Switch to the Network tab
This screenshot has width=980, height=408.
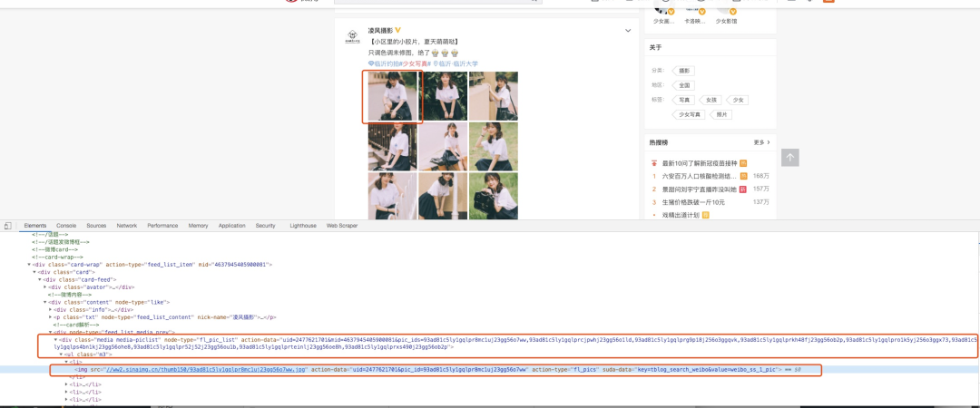[127, 226]
